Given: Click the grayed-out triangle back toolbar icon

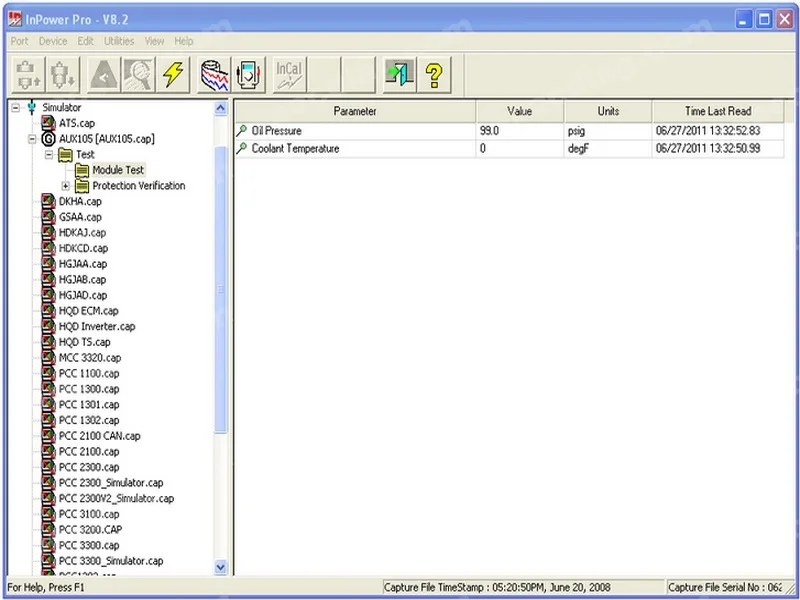Looking at the screenshot, I should [104, 74].
